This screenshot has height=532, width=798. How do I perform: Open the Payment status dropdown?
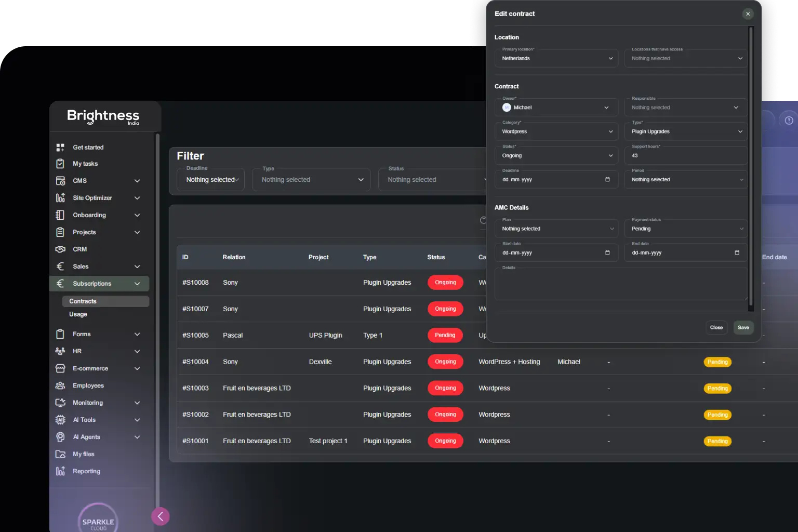coord(686,229)
